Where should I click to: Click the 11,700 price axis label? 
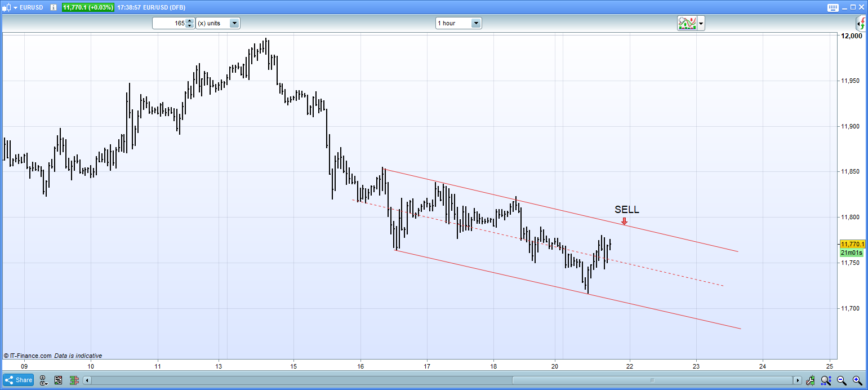851,308
